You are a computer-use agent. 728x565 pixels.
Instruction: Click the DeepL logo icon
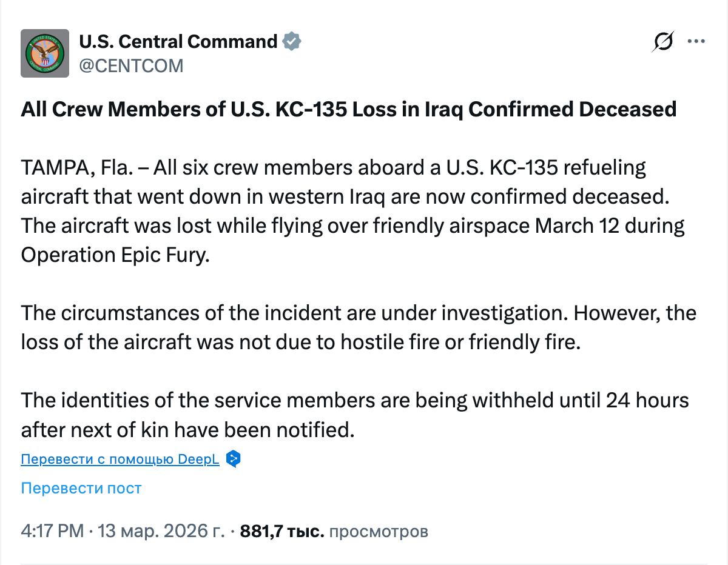click(x=233, y=459)
